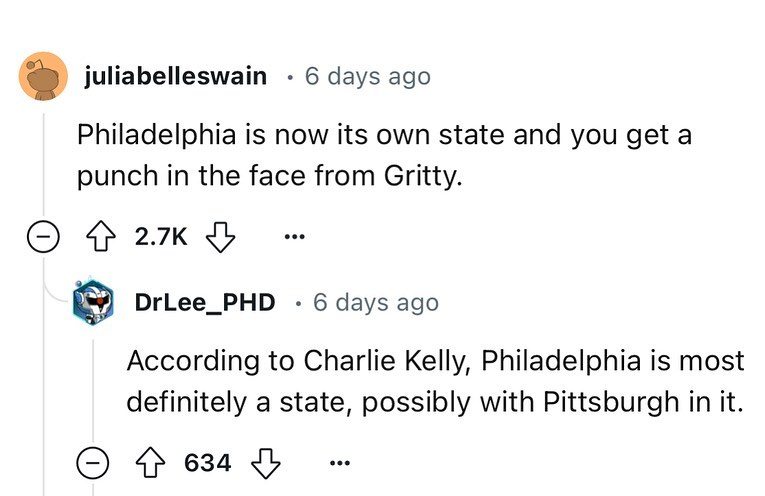This screenshot has width=765, height=496.
Task: Click thread line under juliabelleswain's avatar
Action: click(x=42, y=160)
